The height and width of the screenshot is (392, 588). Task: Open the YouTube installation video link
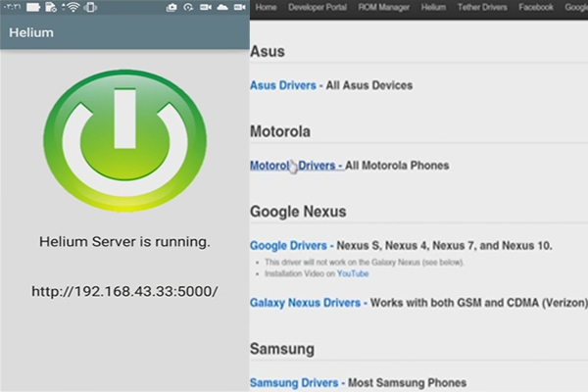(x=353, y=273)
